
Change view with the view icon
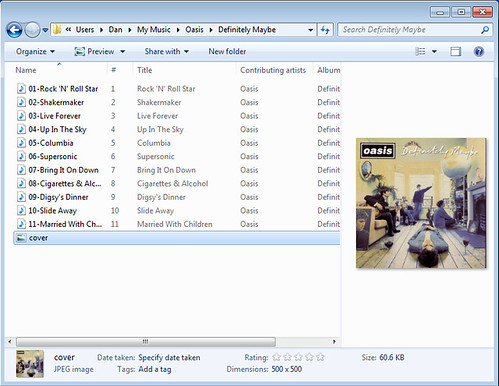(420, 51)
